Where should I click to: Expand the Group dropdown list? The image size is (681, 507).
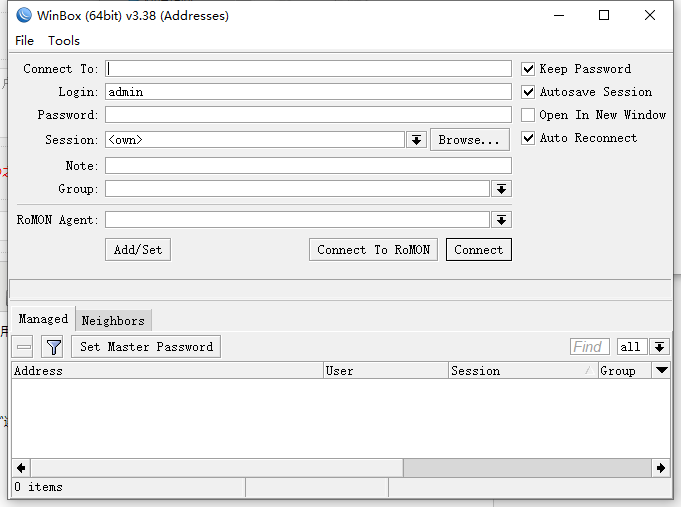[501, 189]
